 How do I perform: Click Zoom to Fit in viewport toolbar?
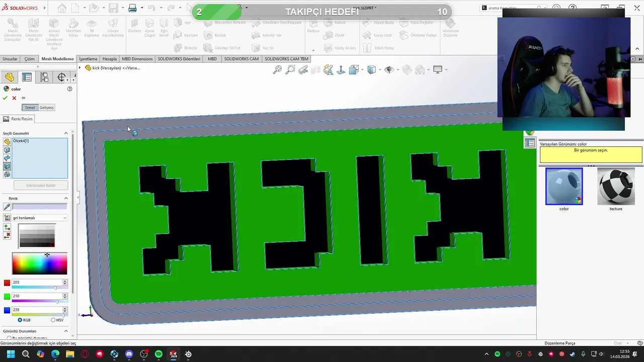coord(277,70)
